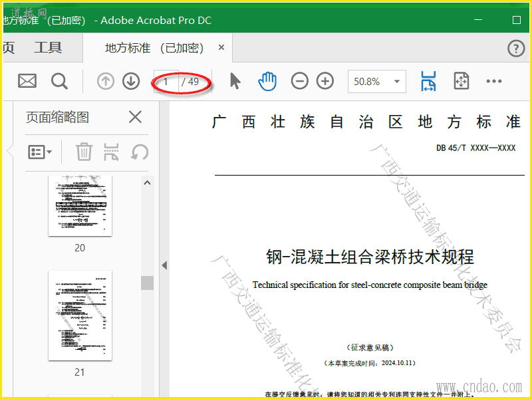
Task: Open the search magnifier tool
Action: (59, 81)
